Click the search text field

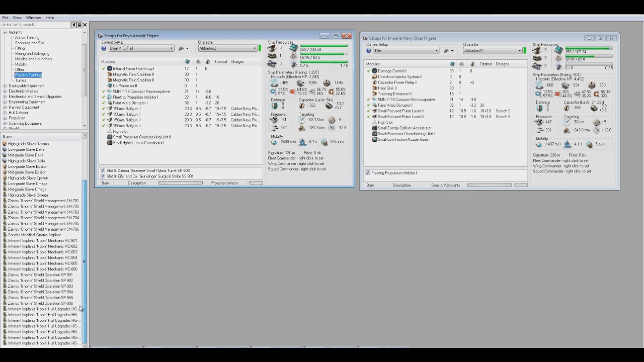click(35, 25)
